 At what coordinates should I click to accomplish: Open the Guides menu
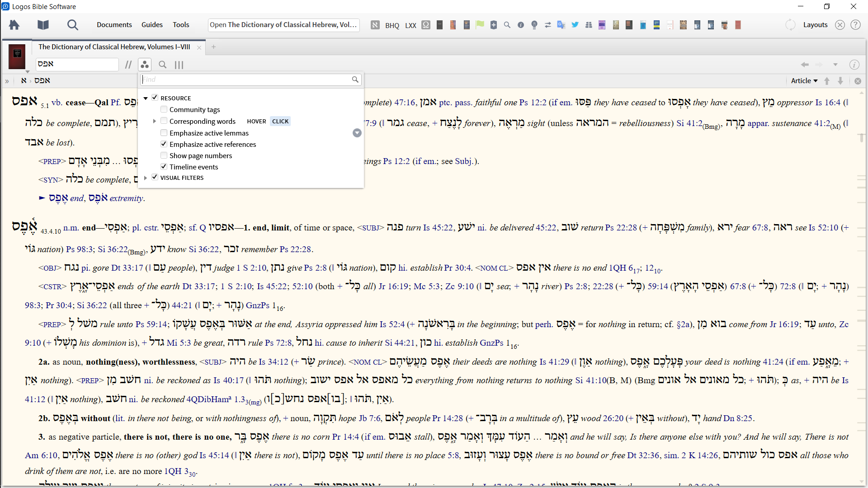coord(152,25)
